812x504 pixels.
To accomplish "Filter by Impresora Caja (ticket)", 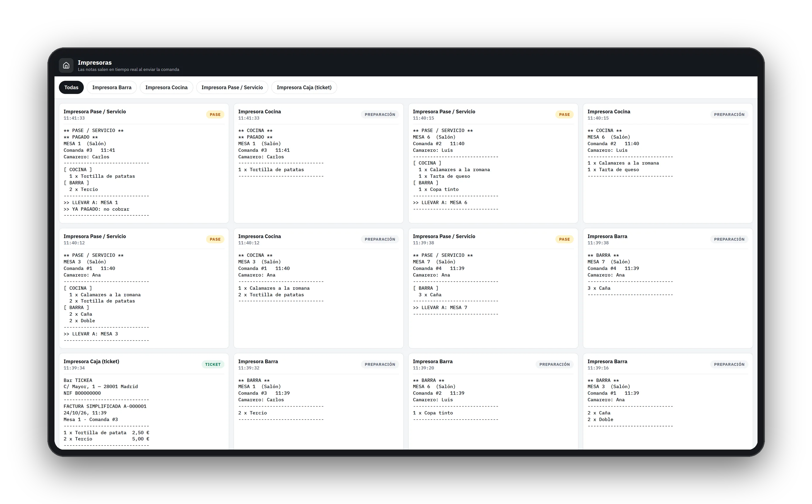I will click(x=304, y=87).
